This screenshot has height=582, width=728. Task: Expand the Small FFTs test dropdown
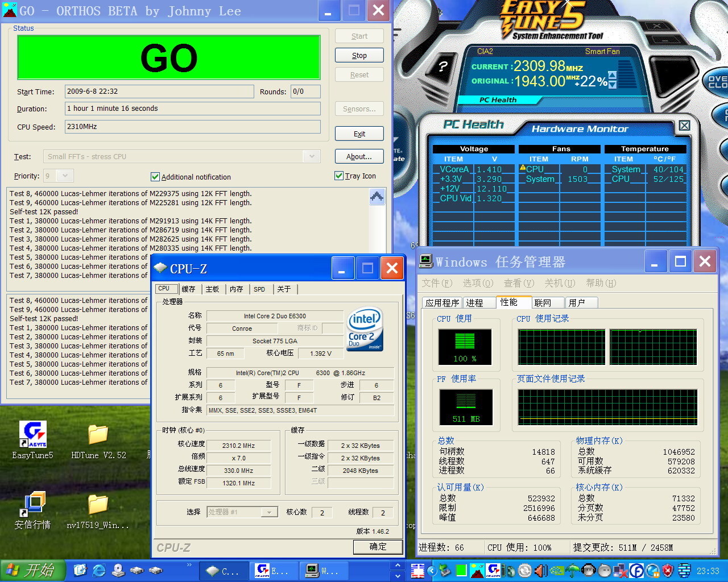[311, 156]
